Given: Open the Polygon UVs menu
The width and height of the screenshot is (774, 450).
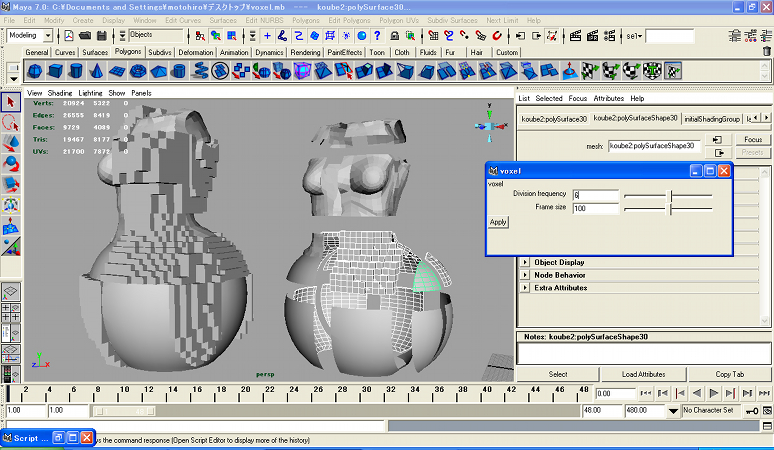Looking at the screenshot, I should [399, 20].
